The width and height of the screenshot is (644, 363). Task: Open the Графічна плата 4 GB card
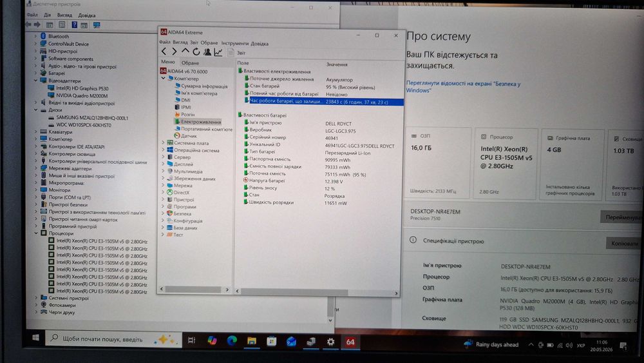point(572,165)
